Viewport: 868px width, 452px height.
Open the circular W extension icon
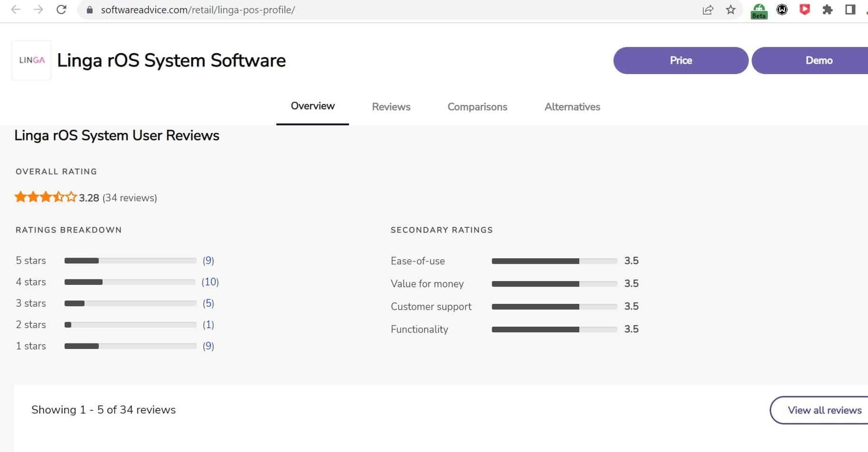[x=782, y=9]
